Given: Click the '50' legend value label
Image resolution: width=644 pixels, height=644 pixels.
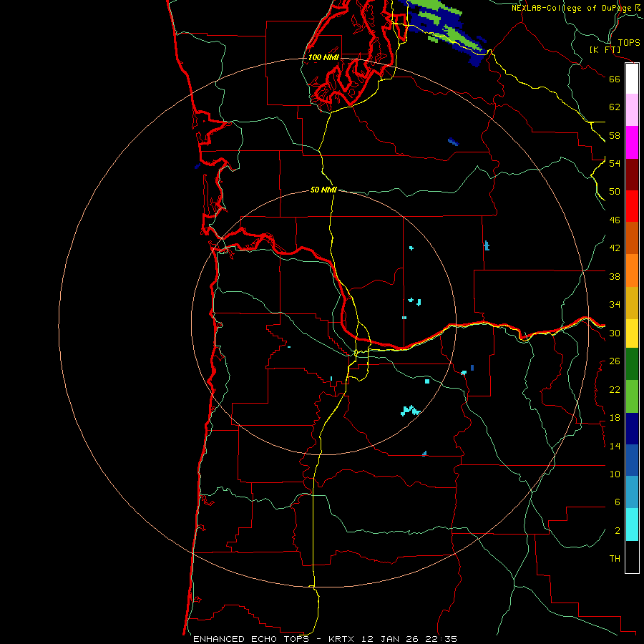Looking at the screenshot, I should [615, 192].
